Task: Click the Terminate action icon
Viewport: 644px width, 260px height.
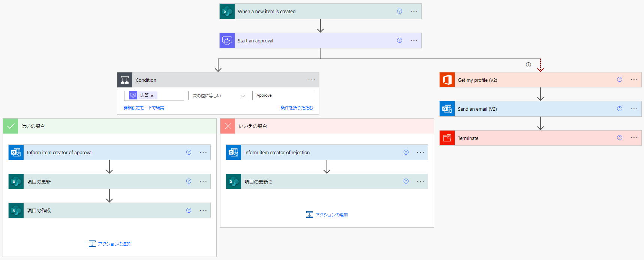Action: (447, 138)
